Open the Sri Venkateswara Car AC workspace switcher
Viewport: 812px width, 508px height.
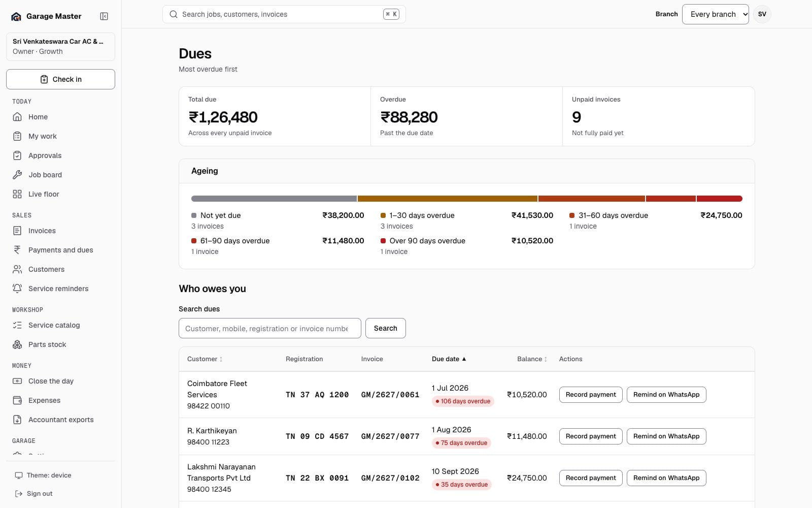click(60, 47)
